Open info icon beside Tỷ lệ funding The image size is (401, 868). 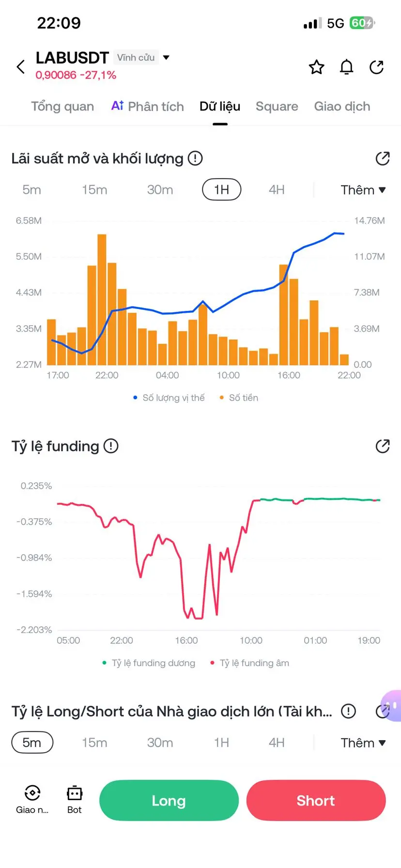pos(111,446)
